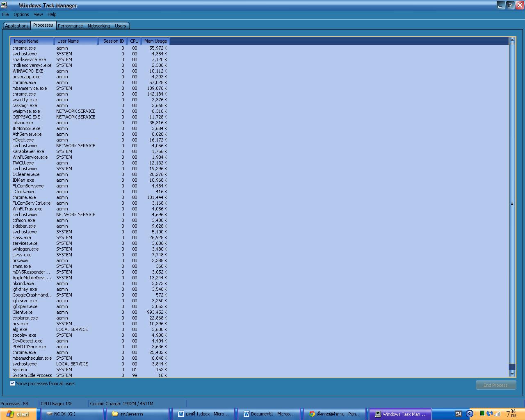Click the green CPU meter tray icon

click(x=482, y=413)
